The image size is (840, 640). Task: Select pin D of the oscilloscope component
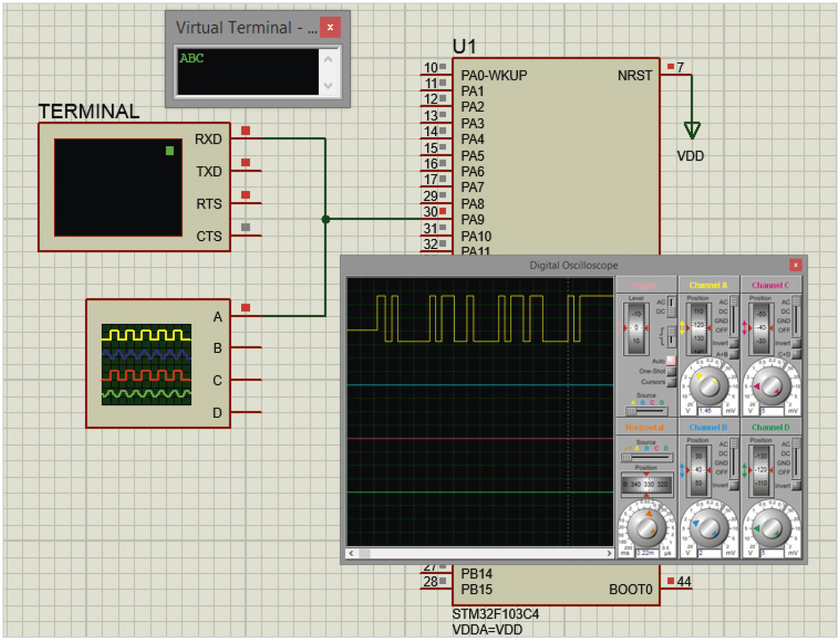(245, 412)
